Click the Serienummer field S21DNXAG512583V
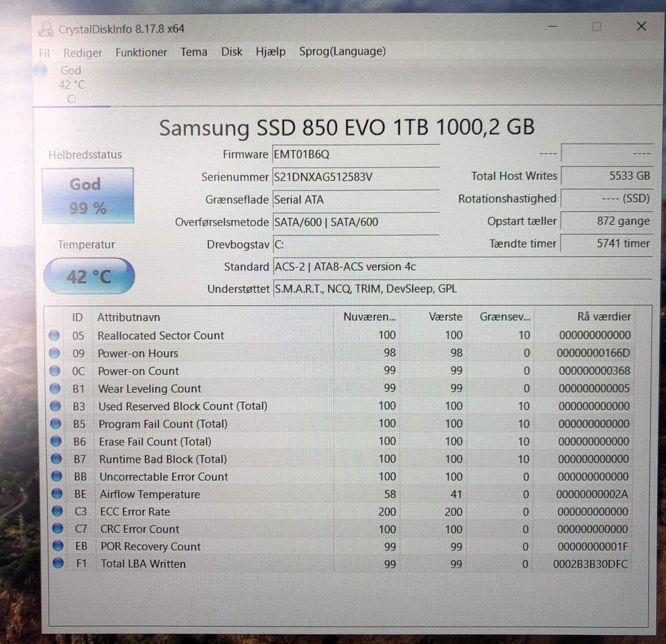The width and height of the screenshot is (666, 644). tap(355, 177)
